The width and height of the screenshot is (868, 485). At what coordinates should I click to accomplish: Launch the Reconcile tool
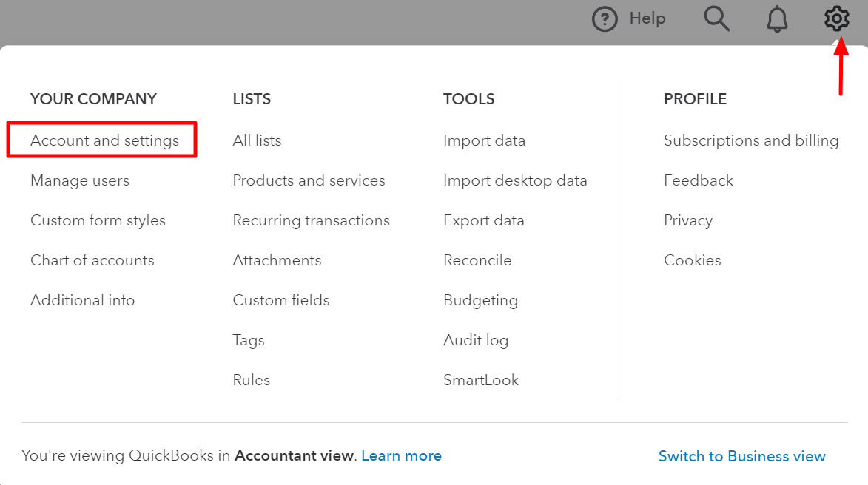(x=478, y=260)
